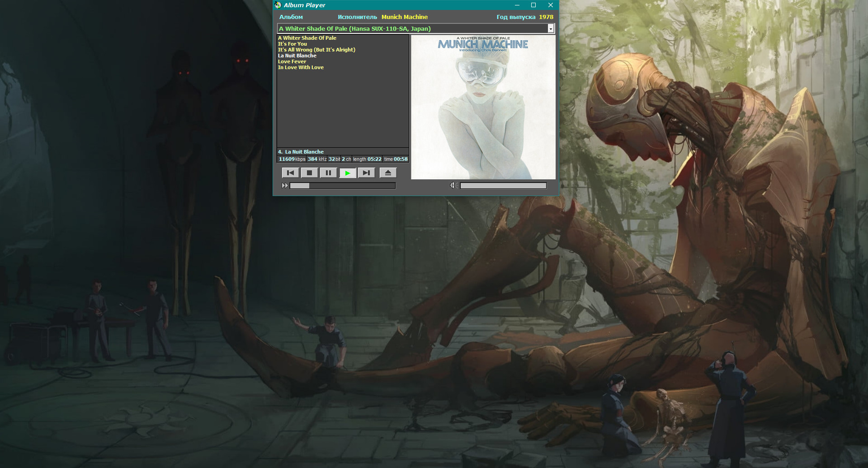This screenshot has width=868, height=468.
Task: Pause the current track
Action: (x=328, y=173)
